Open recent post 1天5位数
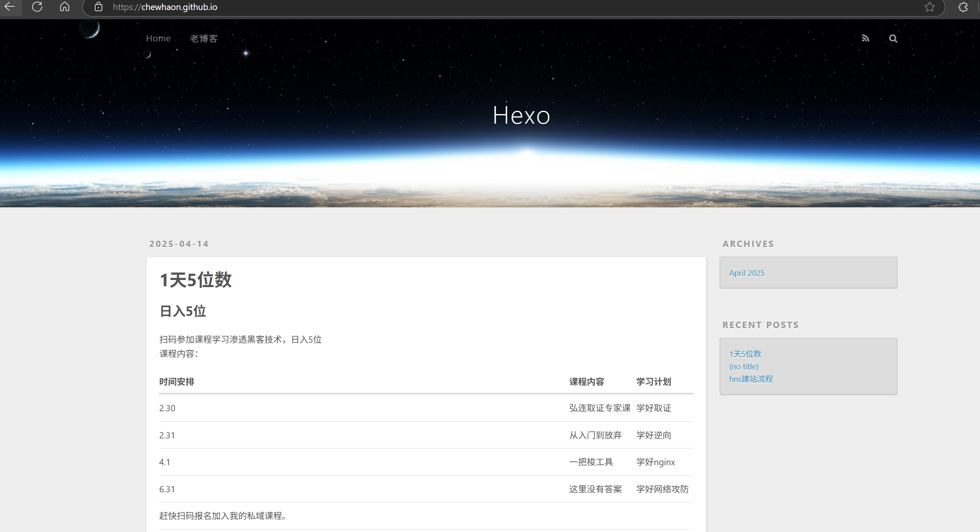The width and height of the screenshot is (980, 532). (745, 354)
